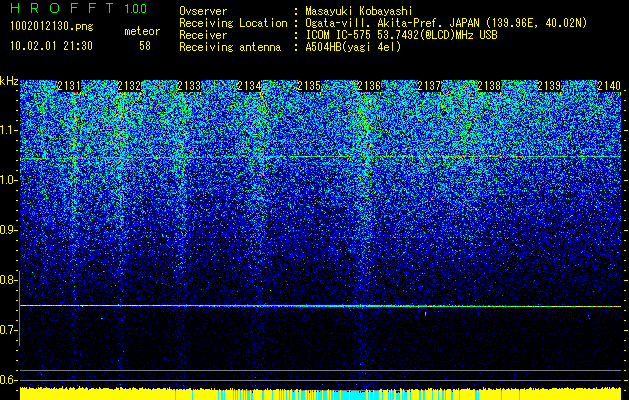Viewport: 629px width, 400px height.
Task: Click the 0.7 frequency axis label
Action: (x=8, y=330)
